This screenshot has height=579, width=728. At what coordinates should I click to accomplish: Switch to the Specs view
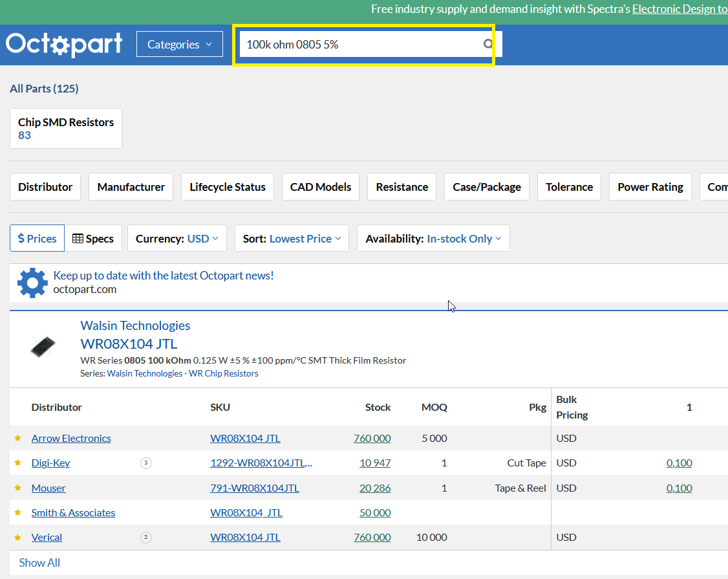(x=93, y=239)
